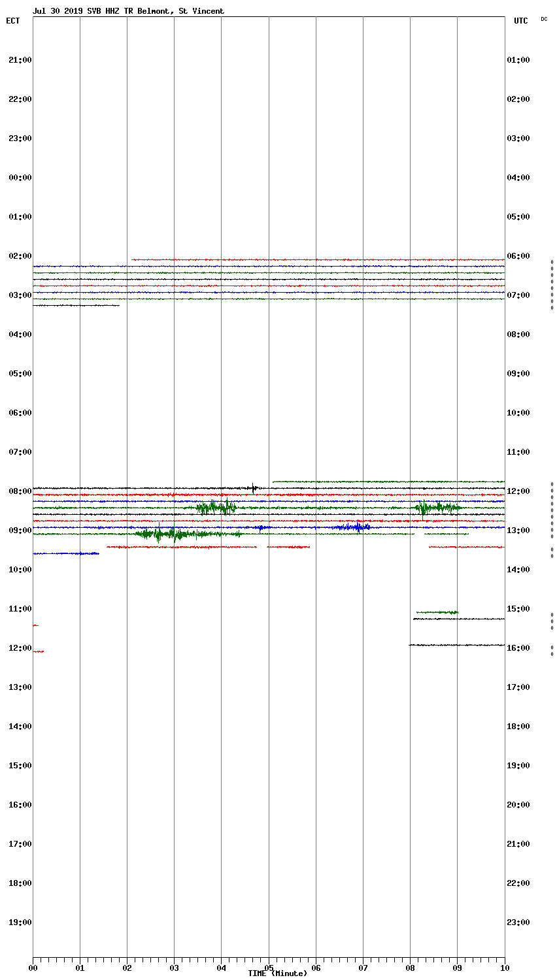Click the short black trace below 03:00 ECT
This screenshot has height=980, width=557.
(76, 305)
